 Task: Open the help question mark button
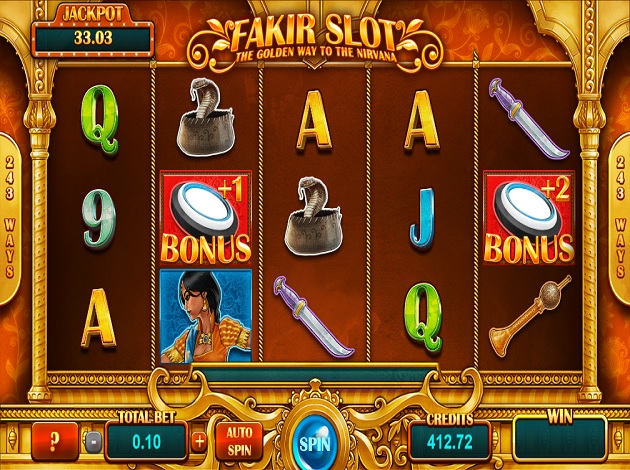(x=55, y=441)
